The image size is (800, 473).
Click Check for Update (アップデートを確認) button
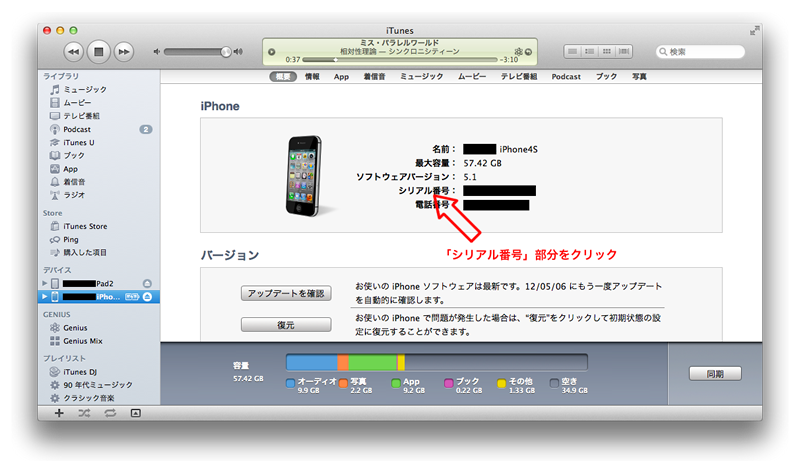point(286,293)
